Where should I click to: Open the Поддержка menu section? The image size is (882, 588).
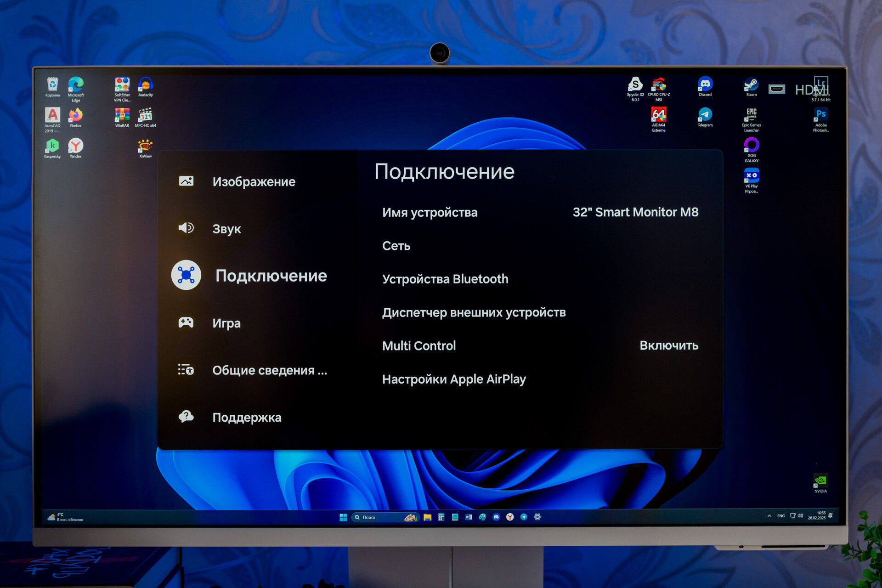coord(247,418)
